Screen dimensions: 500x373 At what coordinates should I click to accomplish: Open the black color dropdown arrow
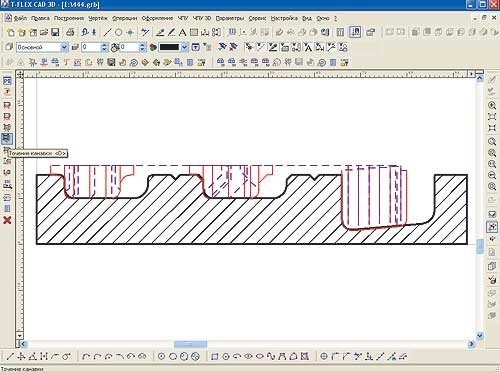[184, 47]
